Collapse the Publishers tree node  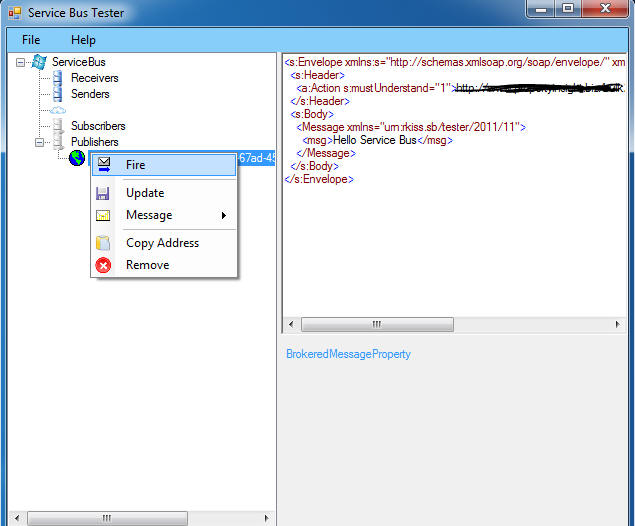tap(39, 143)
